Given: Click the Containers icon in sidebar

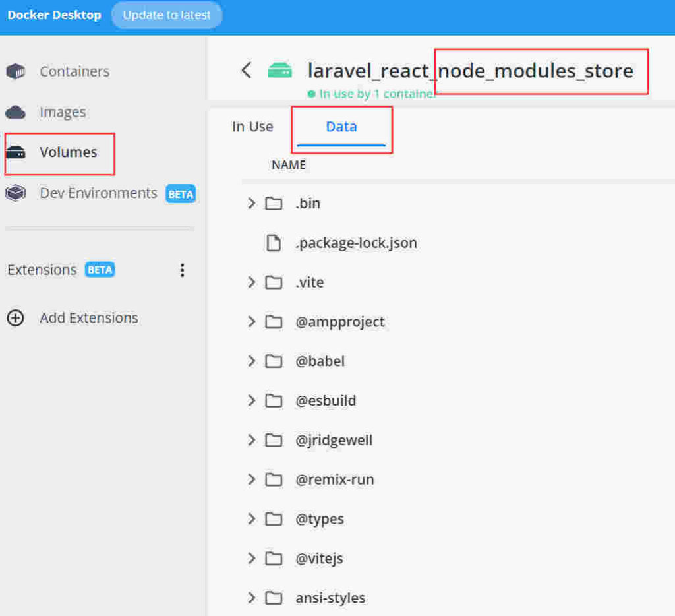Looking at the screenshot, I should [16, 71].
